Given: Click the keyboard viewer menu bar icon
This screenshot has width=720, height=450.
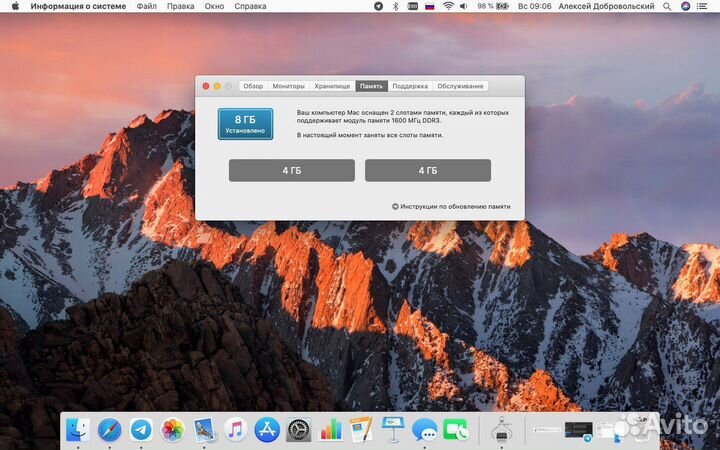Looking at the screenshot, I should click(412, 6).
